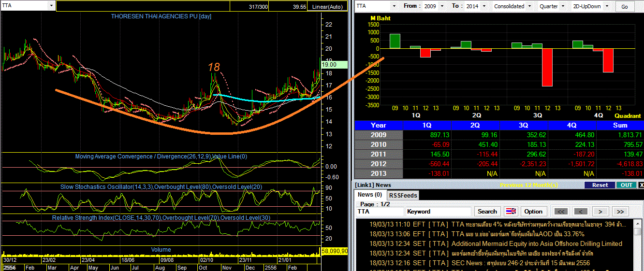
Task: Click the green 1Q 2009 profit bar
Action: click(395, 41)
